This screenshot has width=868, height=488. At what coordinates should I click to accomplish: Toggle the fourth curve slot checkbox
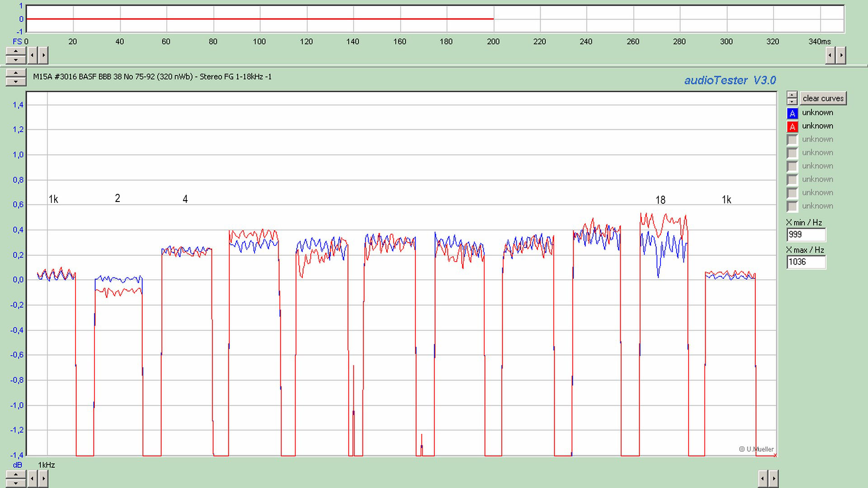coord(792,153)
